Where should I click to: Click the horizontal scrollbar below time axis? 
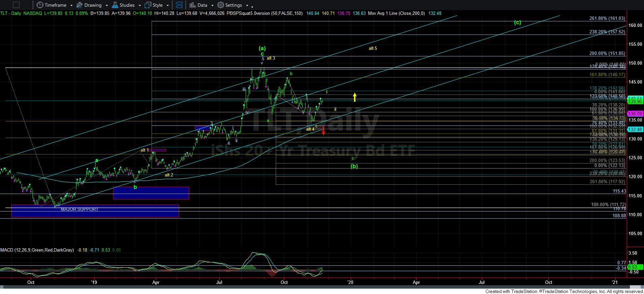point(322,287)
